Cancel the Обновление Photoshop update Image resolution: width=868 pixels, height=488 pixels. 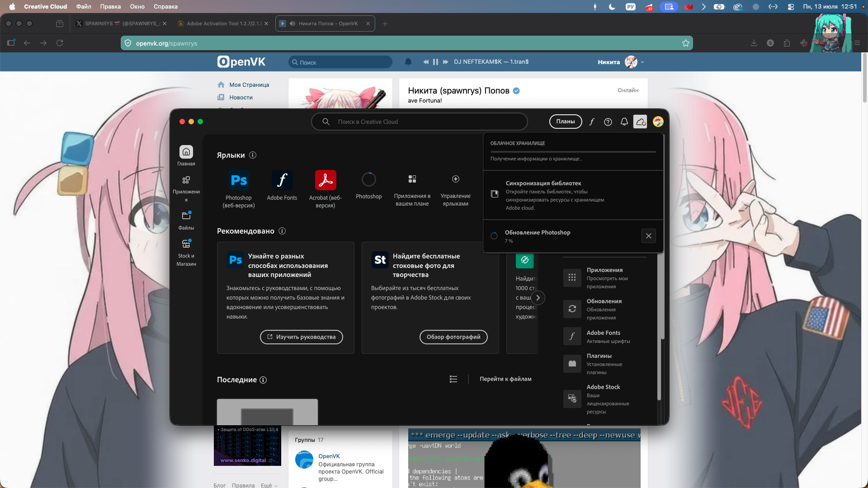(x=649, y=236)
